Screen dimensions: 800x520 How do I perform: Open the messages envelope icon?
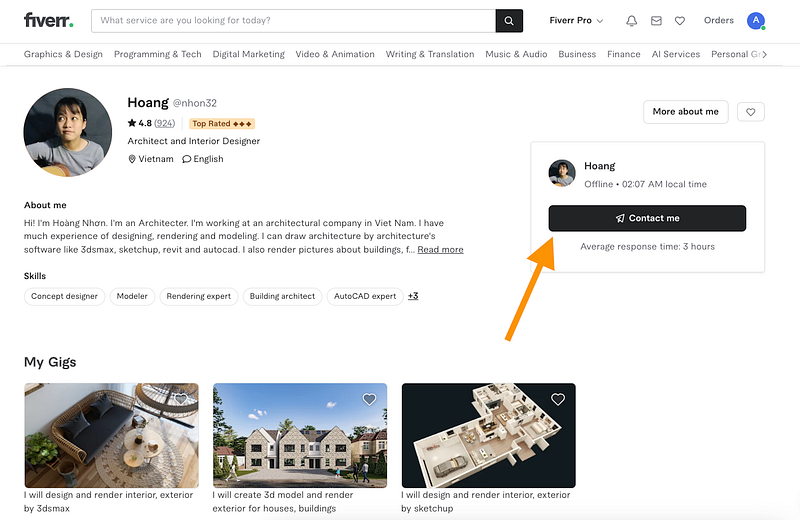[x=656, y=21]
